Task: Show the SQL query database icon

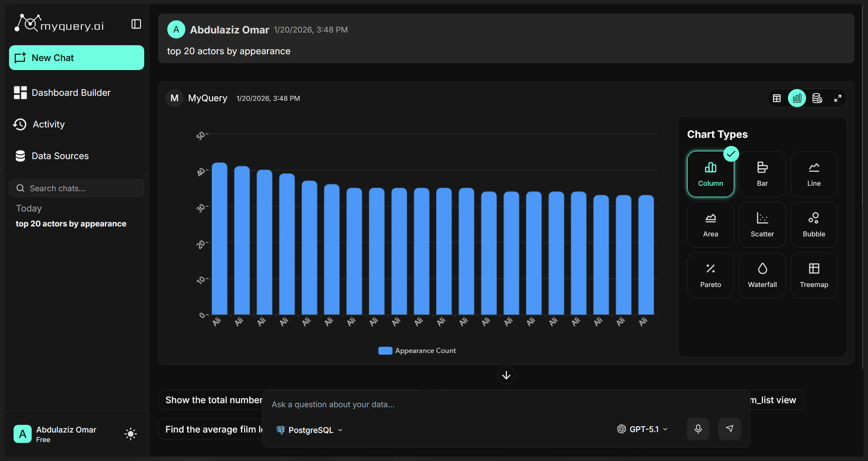Action: (817, 98)
